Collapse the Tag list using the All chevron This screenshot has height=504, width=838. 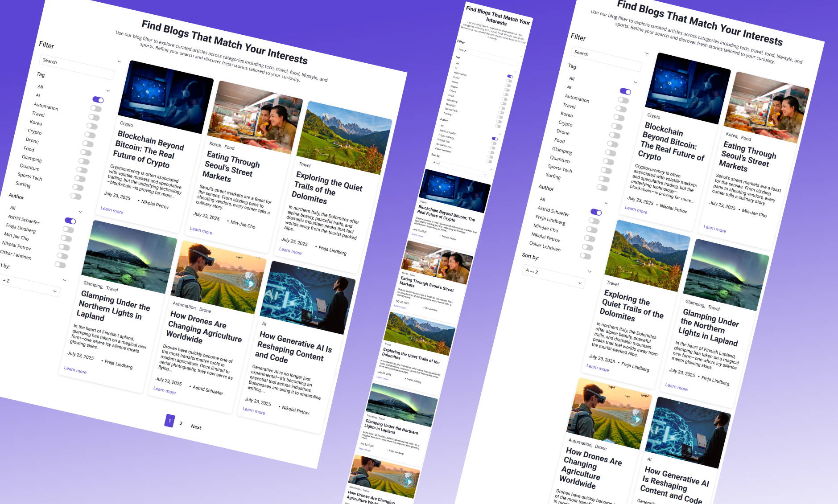tap(108, 90)
